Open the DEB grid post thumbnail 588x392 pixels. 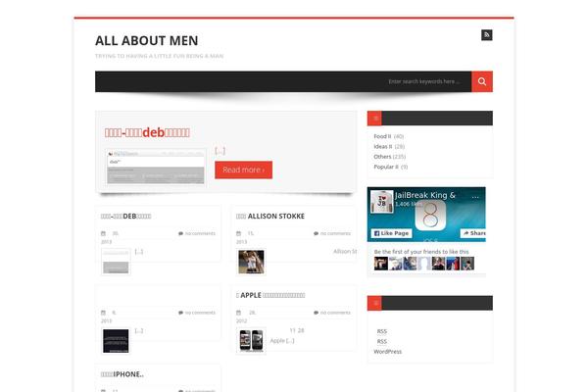(116, 262)
